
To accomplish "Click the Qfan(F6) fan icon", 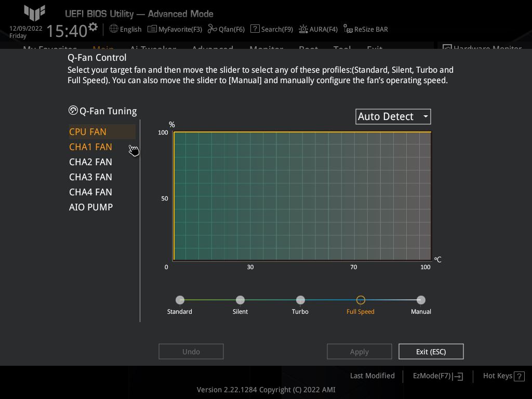I will click(x=212, y=29).
